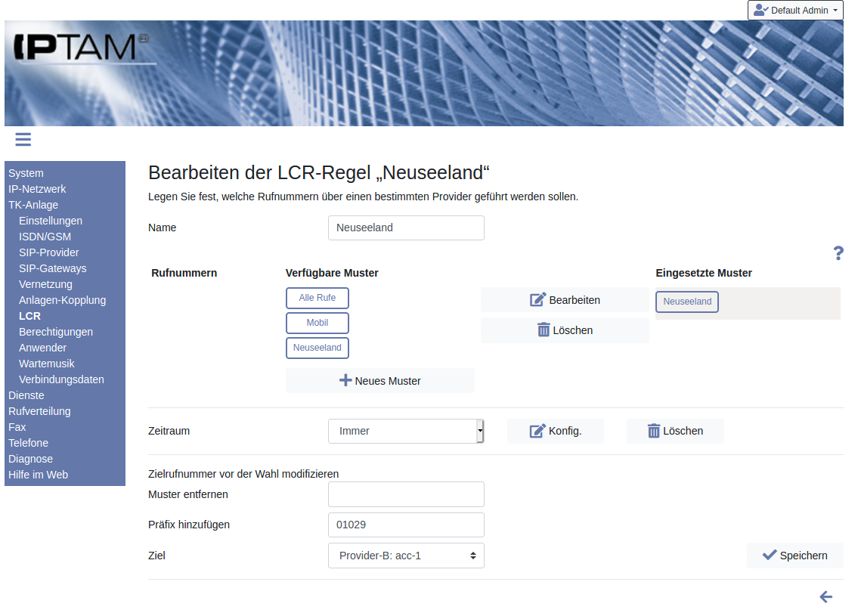
Task: Open SIP-Provider in the sidebar
Action: [48, 252]
